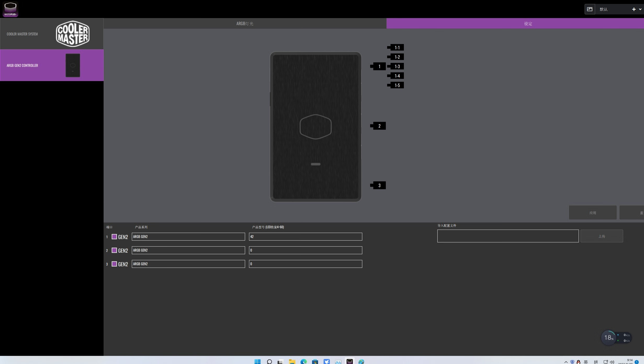Open product series dropdown for port 3
This screenshot has width=644, height=364.
pyautogui.click(x=188, y=264)
